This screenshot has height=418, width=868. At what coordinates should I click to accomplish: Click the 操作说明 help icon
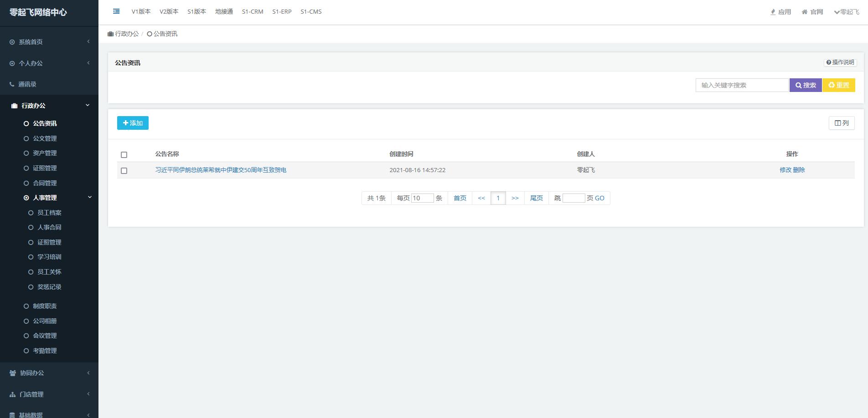[x=829, y=62]
